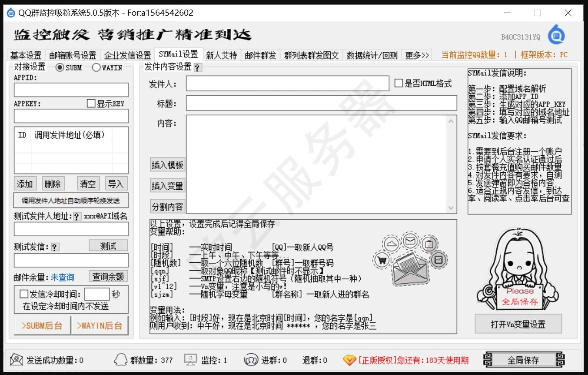
Task: Open the 基本设置 tab
Action: coord(26,55)
